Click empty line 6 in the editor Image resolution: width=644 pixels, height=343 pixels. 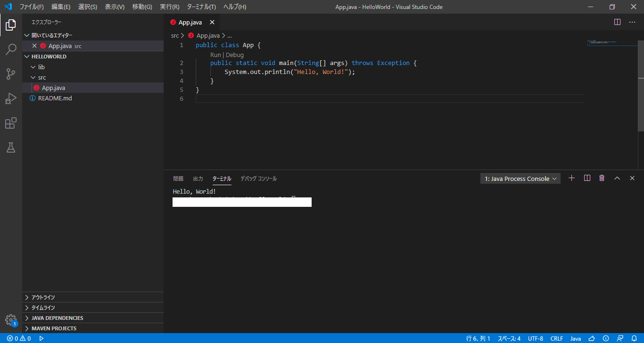(x=389, y=98)
